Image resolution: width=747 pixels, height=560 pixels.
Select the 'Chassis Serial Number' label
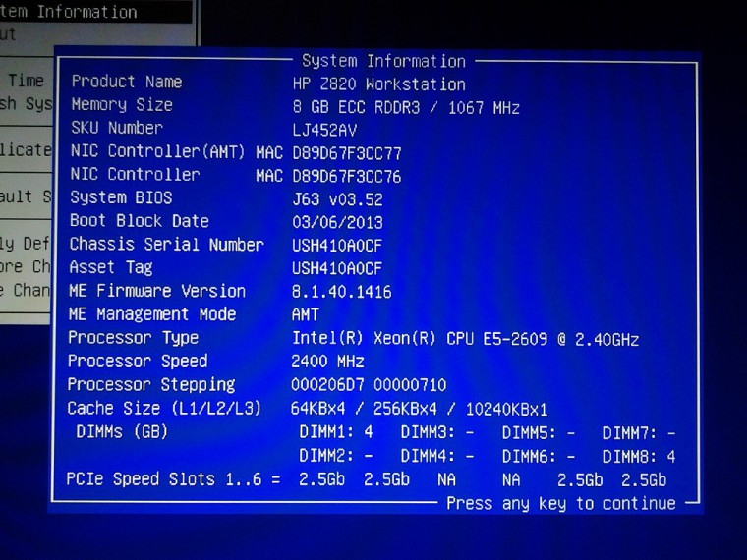167,245
